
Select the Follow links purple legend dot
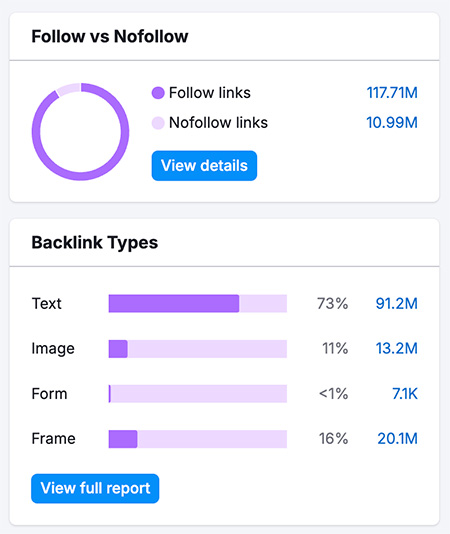[x=158, y=93]
